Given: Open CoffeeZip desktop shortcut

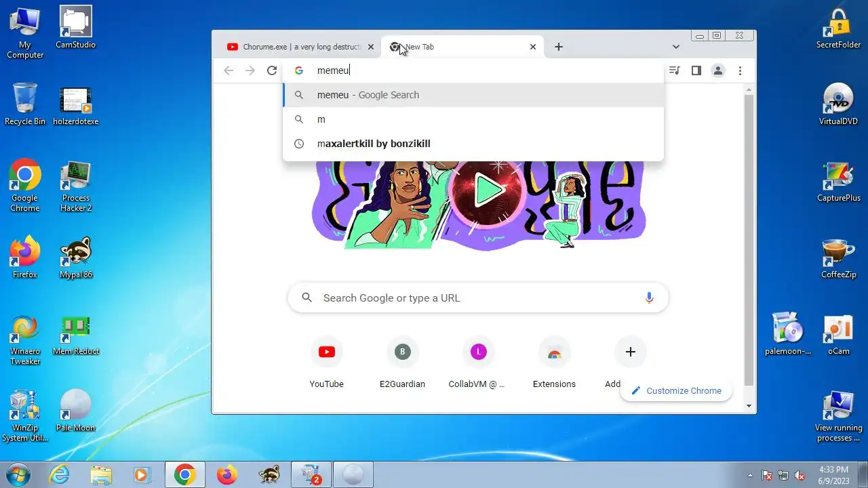Looking at the screenshot, I should click(839, 258).
